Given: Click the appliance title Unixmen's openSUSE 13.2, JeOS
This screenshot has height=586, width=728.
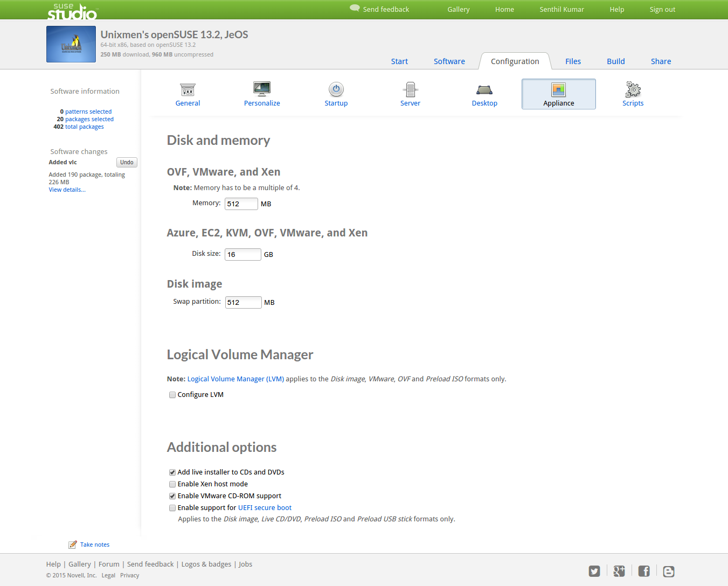Looking at the screenshot, I should tap(174, 34).
